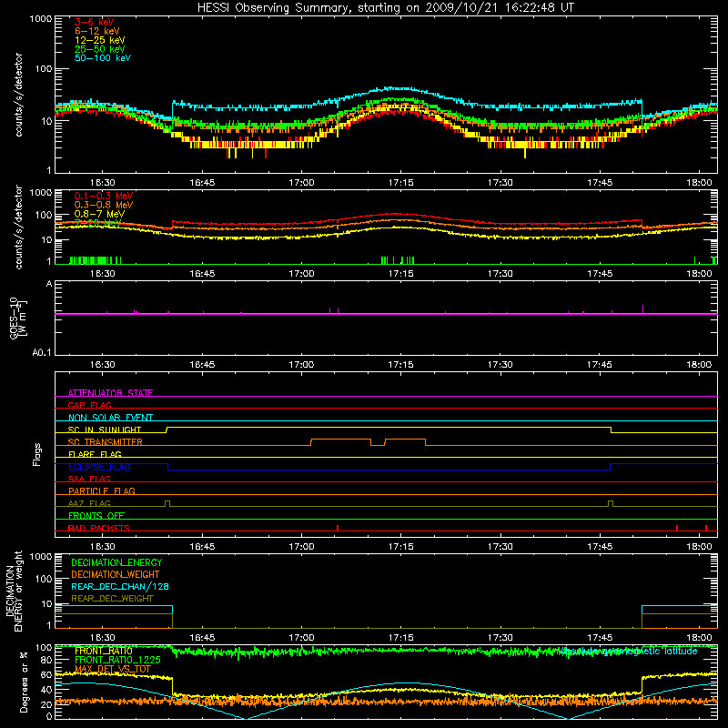
Task: Select the green FRONT_RATIO_1225 legend label
Action: pyautogui.click(x=117, y=660)
